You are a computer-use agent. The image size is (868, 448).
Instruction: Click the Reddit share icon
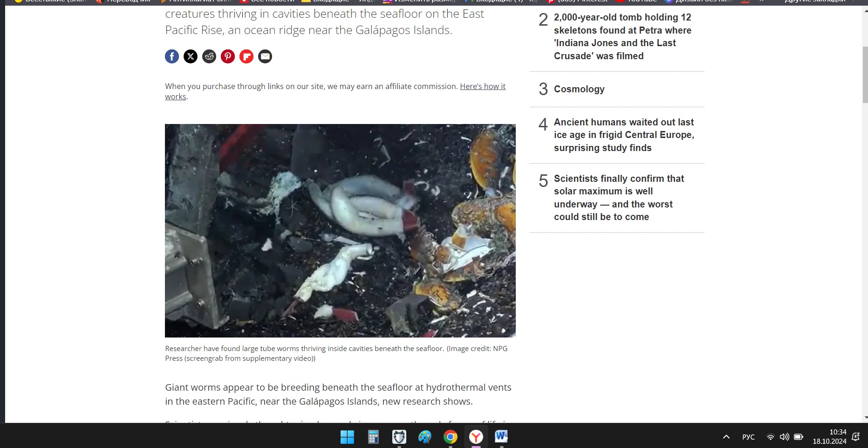pos(209,56)
